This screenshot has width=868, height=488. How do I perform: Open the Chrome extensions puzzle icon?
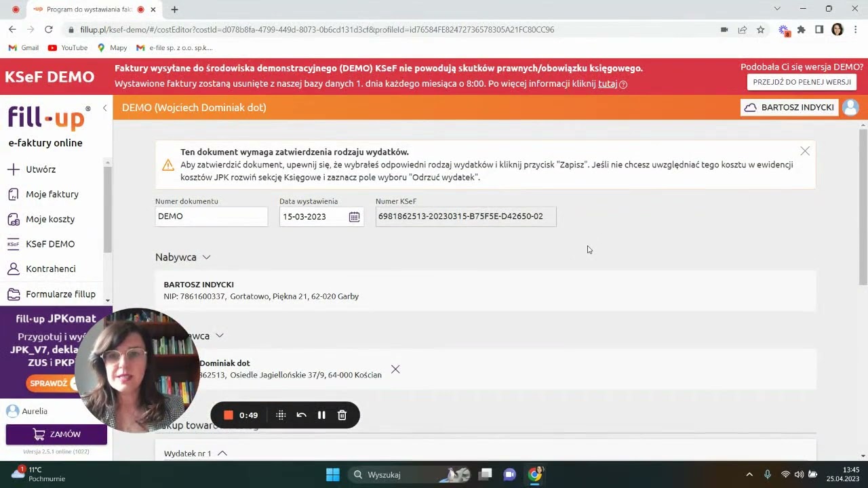(801, 30)
